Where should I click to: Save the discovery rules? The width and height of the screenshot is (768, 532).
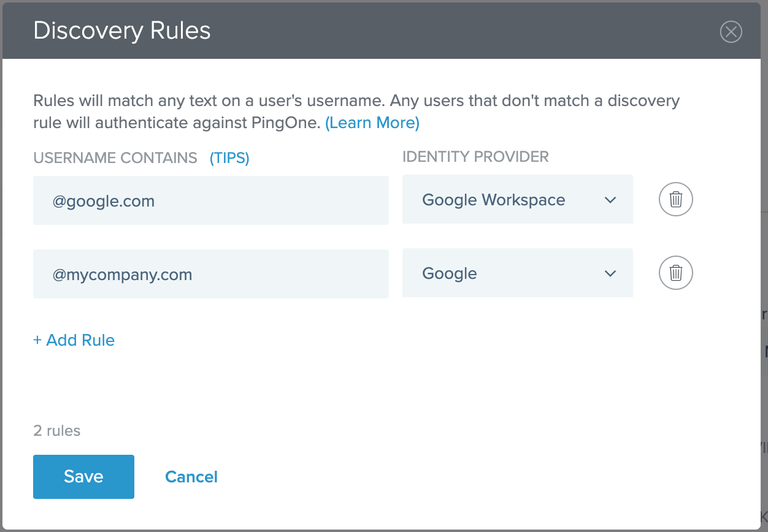(x=83, y=477)
